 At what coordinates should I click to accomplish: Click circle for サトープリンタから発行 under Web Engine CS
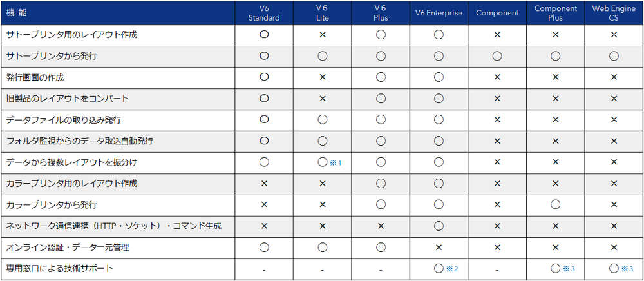click(614, 56)
